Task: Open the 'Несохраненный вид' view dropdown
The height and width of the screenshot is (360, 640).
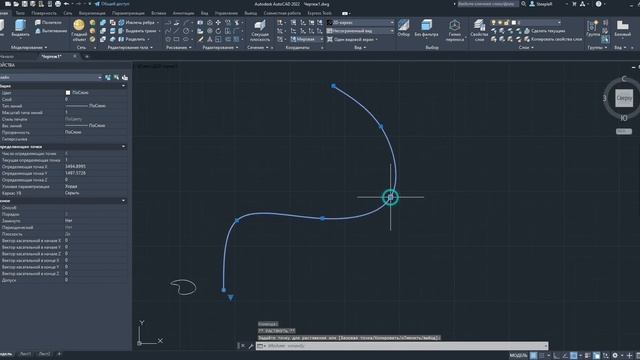Action: [360, 31]
